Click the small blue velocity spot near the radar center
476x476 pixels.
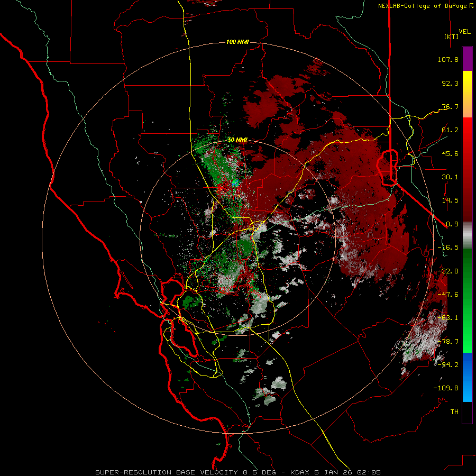235,182
